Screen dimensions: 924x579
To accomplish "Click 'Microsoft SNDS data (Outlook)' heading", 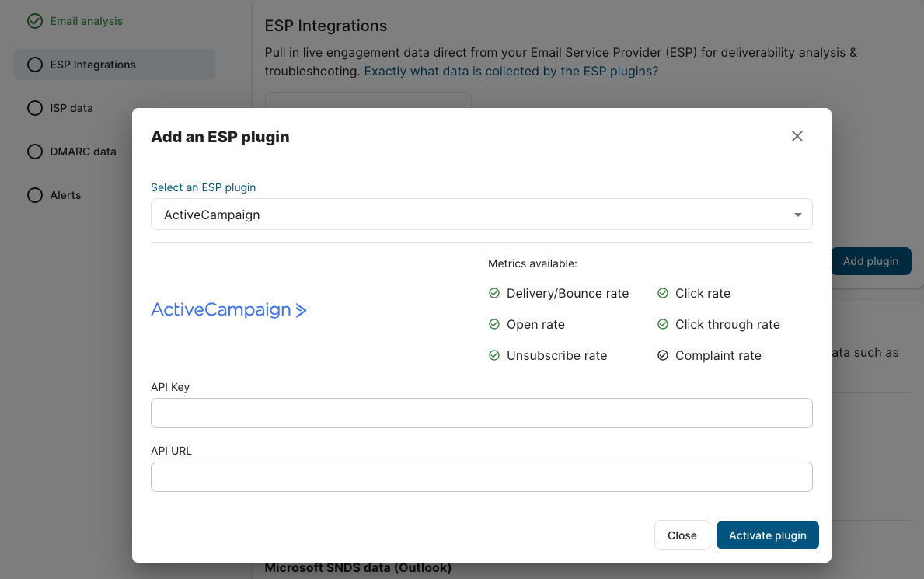I will pyautogui.click(x=357, y=568).
